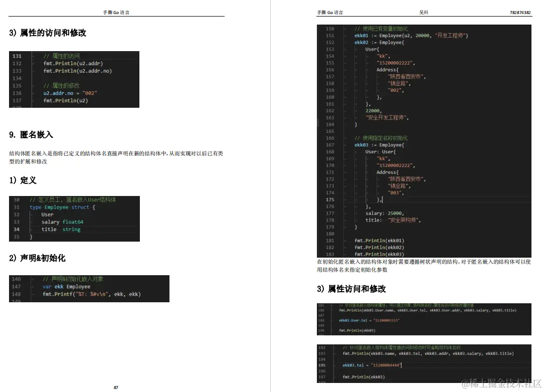Click code line 'title: "安全架构师",'
This screenshot has width=545, height=392.
[393, 220]
